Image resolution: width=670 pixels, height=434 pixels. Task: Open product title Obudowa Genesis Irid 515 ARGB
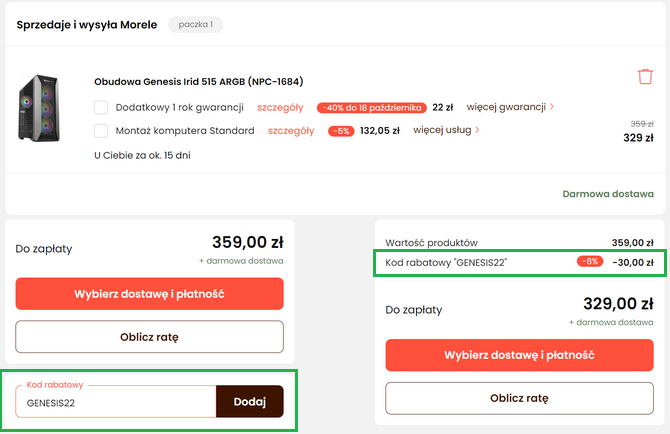click(x=199, y=82)
